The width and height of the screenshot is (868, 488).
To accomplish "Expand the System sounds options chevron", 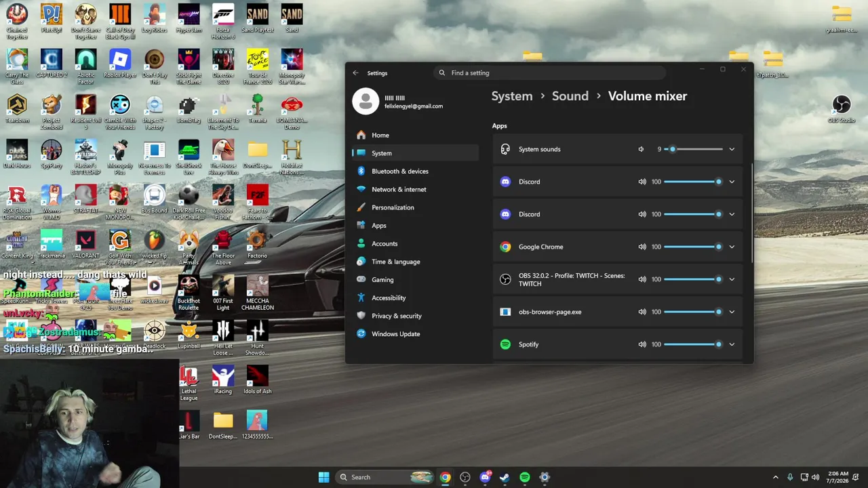I will 732,149.
